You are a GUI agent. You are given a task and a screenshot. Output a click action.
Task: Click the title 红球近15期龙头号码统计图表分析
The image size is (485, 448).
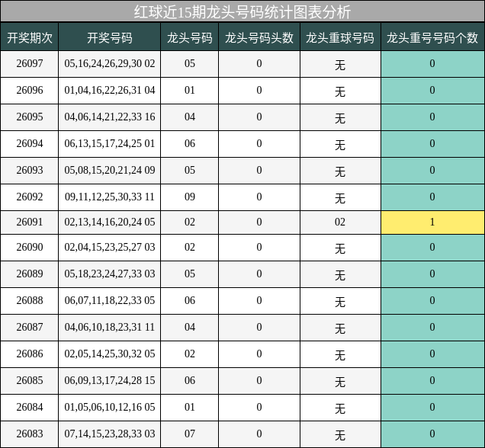[242, 12]
